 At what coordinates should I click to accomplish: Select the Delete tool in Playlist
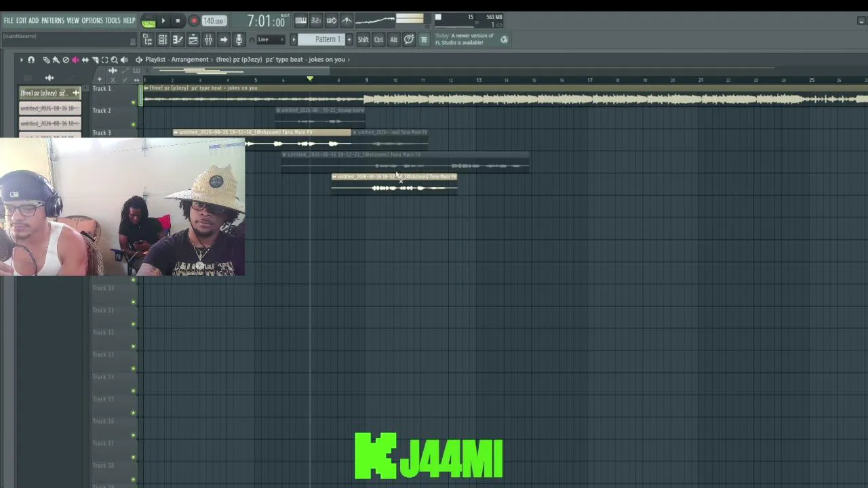coord(66,60)
